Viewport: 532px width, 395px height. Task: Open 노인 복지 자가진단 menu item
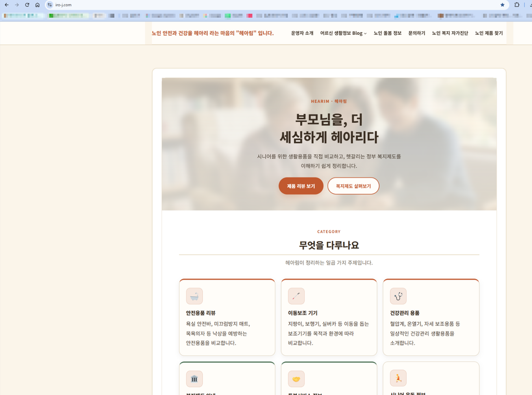tap(450, 33)
